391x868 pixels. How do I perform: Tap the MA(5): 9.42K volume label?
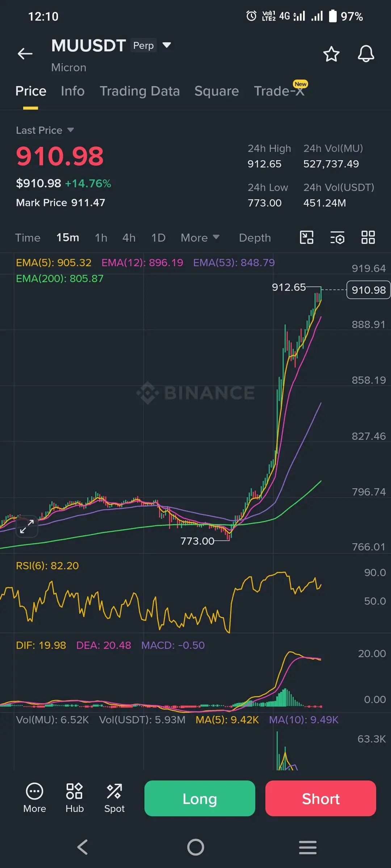[227, 720]
